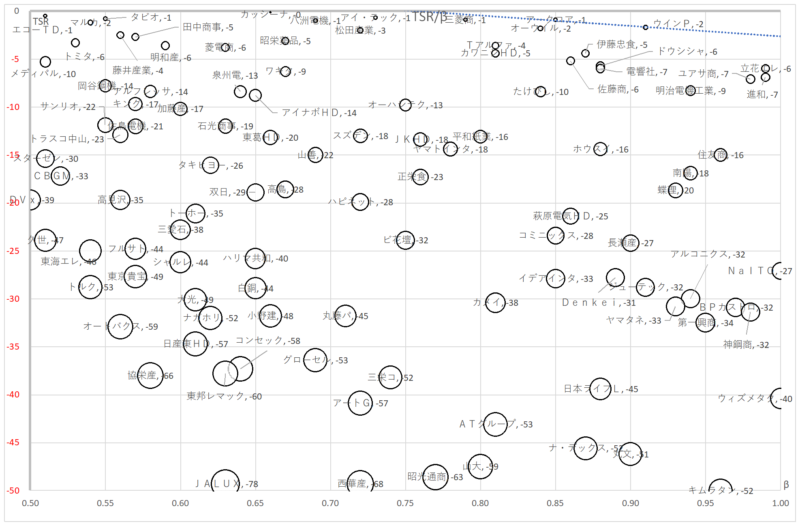
Task: Click the 'キムラタン, -52' label
Action: pos(721,490)
